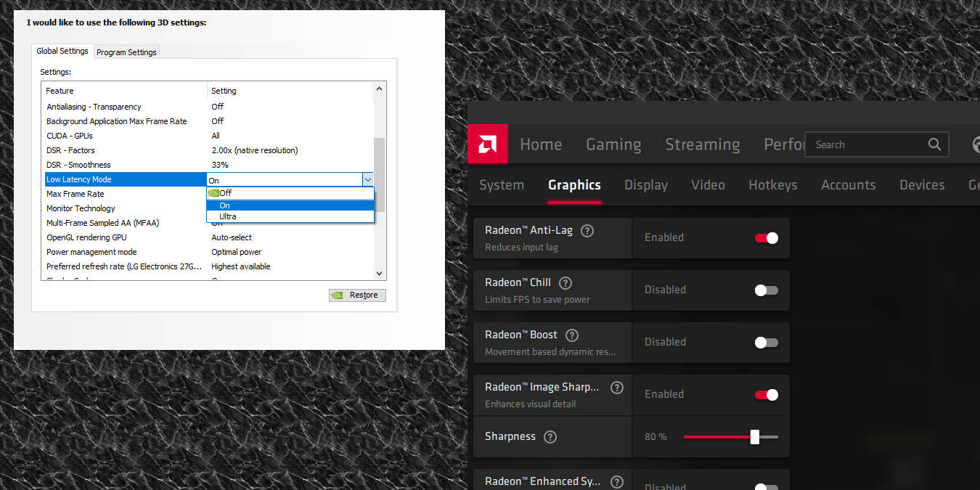Disable the Radeon Anti-Lag toggle

766,237
